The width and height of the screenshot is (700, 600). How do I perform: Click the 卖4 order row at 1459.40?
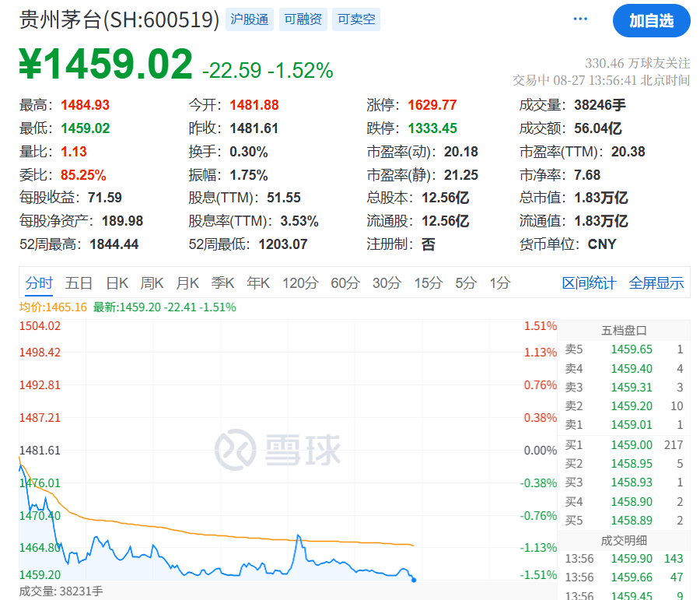[x=624, y=369]
